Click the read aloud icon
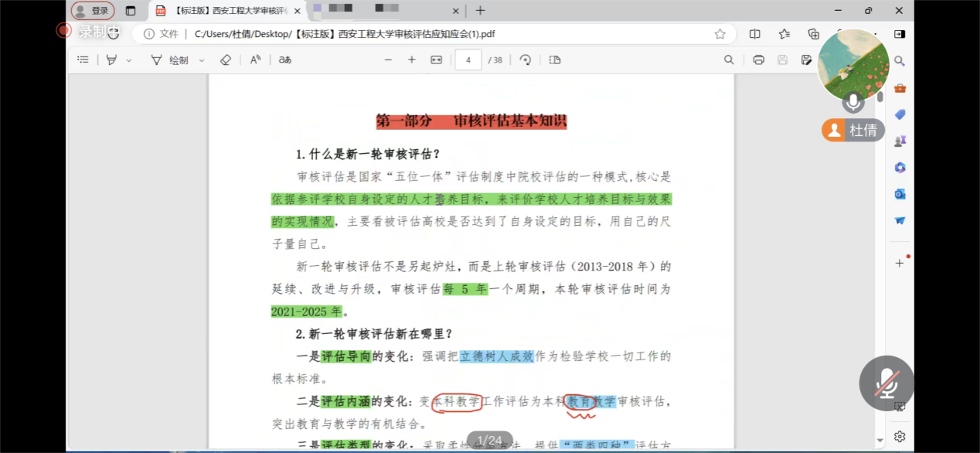Viewport: 980px width, 453px height. pos(255,60)
